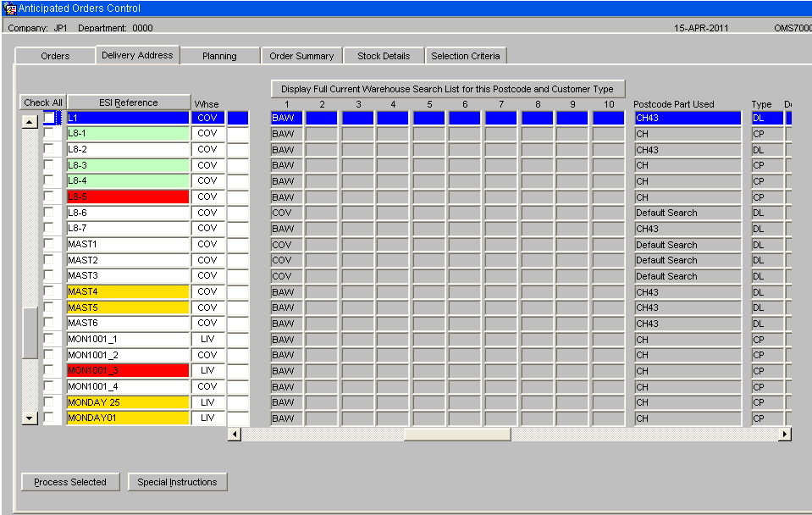
Task: Click the DL type field for row L8-2
Action: click(x=767, y=150)
